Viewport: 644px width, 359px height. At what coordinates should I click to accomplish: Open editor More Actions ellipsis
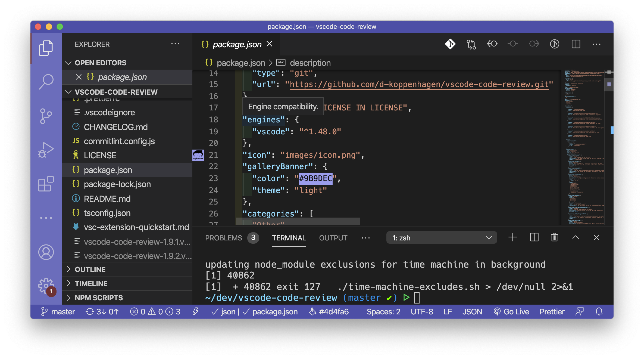[596, 44]
